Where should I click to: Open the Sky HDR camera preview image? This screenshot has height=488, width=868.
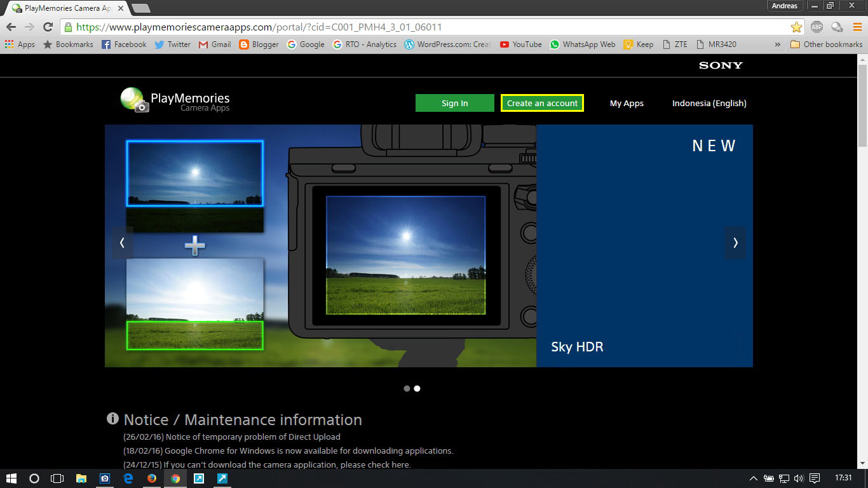[405, 255]
